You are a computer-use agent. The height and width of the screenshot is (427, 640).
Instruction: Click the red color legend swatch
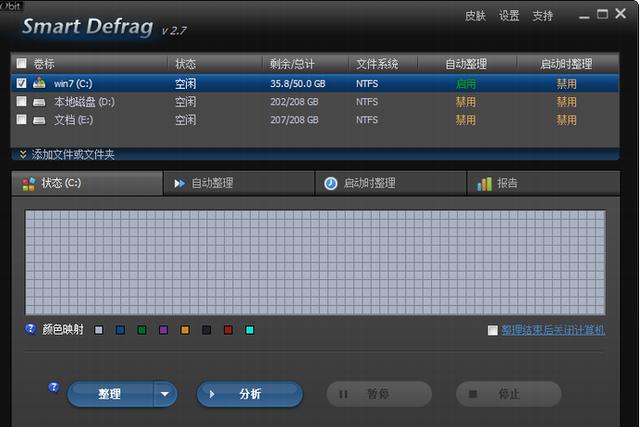pyautogui.click(x=228, y=330)
